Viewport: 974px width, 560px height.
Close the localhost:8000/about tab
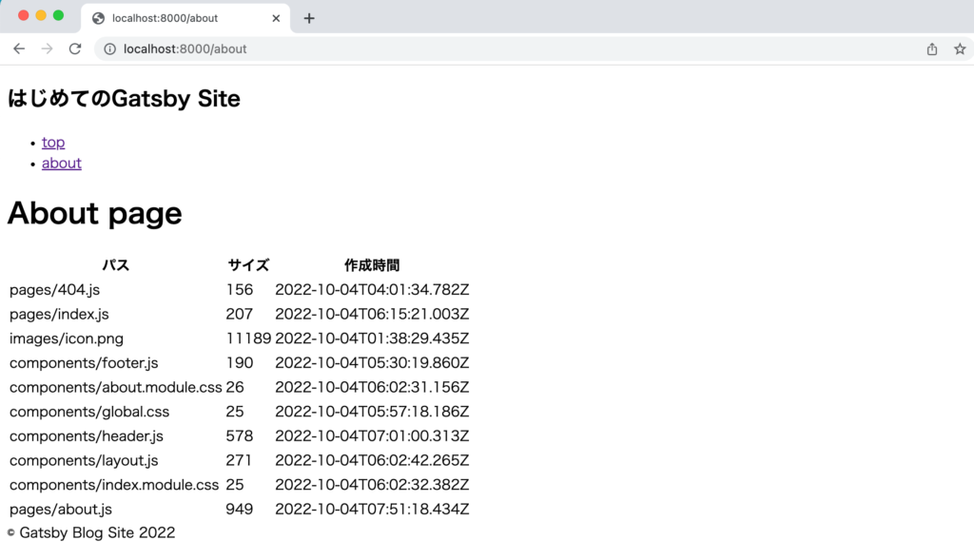point(276,16)
